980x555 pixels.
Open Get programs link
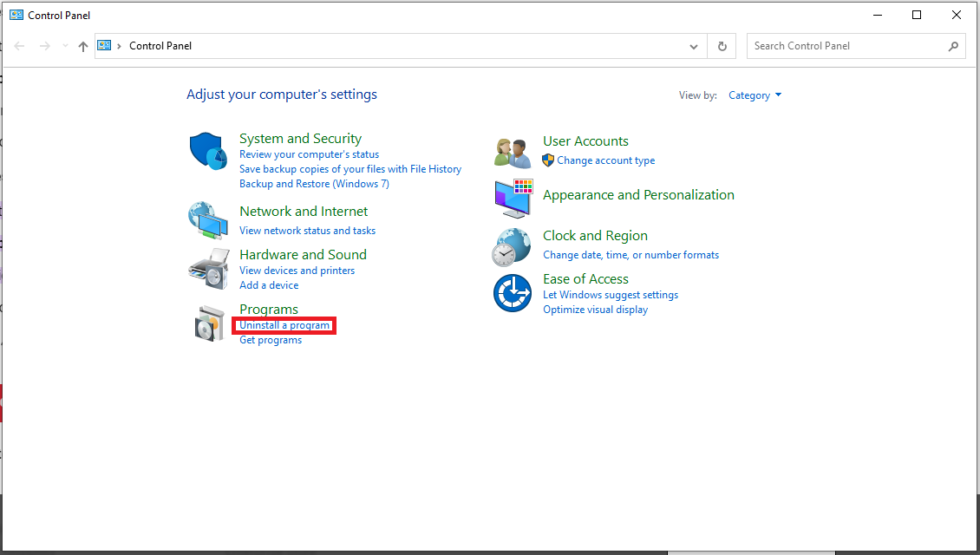270,340
